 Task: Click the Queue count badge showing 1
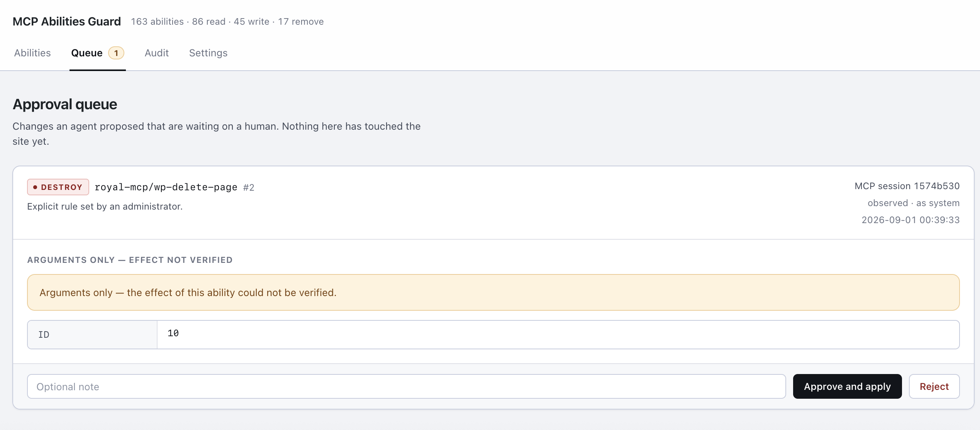(116, 53)
